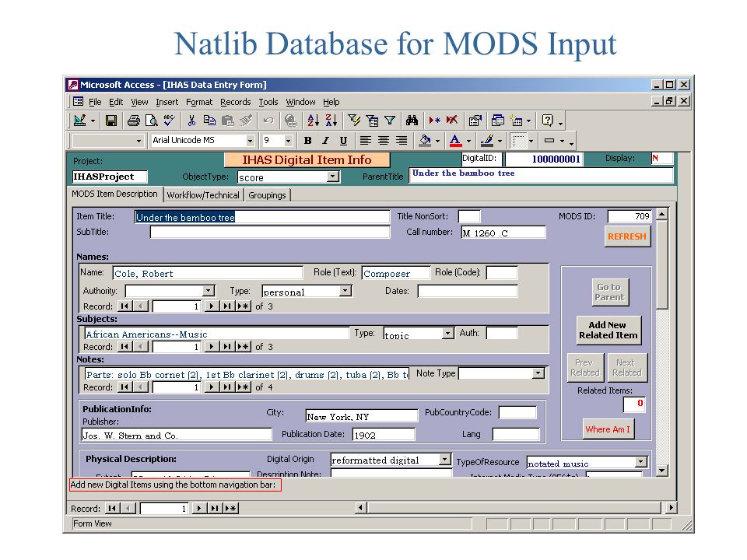Open Print Preview from toolbar

click(x=152, y=121)
